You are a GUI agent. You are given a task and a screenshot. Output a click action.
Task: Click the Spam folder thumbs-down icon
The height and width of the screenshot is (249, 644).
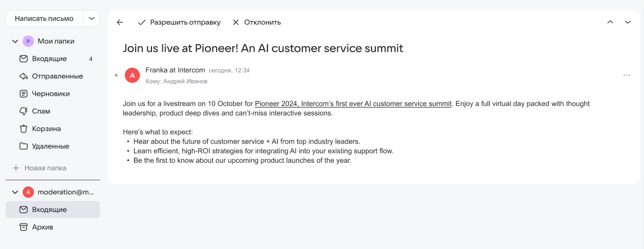23,111
